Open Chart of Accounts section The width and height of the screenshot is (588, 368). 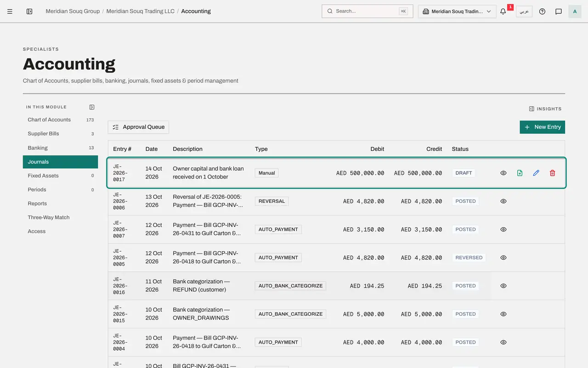[x=60, y=120]
